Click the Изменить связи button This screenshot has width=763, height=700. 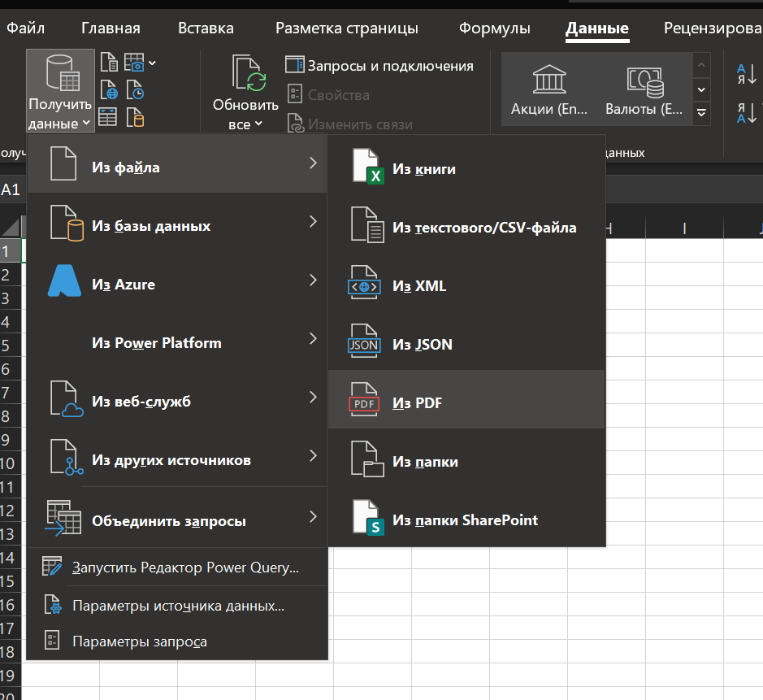[x=350, y=124]
